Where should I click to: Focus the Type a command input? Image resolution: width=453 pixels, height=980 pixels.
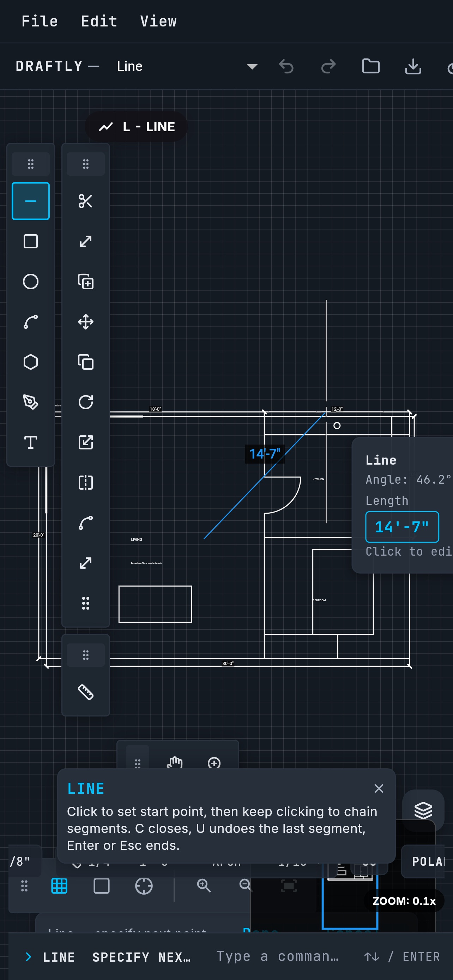pos(278,956)
